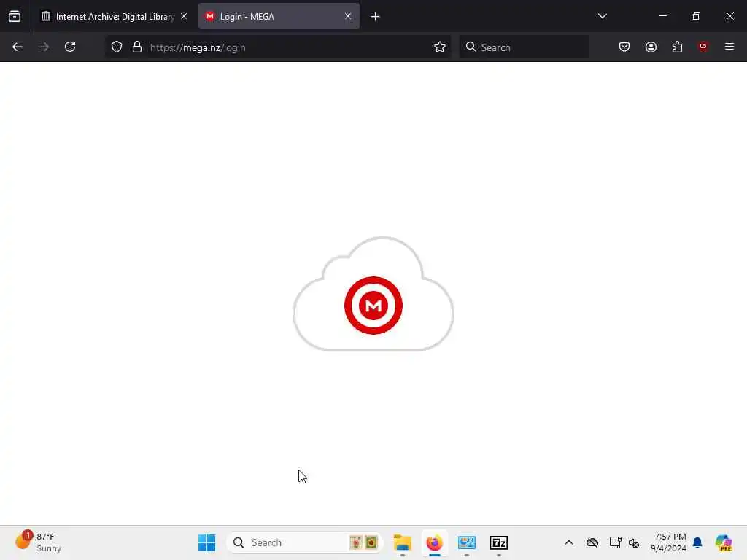The width and height of the screenshot is (747, 560).
Task: Click the OneDrive cloud tray icon
Action: pos(592,542)
